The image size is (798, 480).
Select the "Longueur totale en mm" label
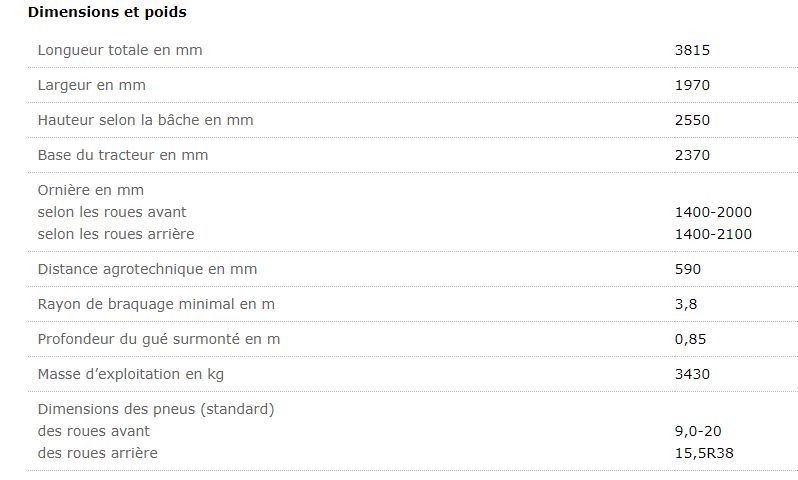(x=120, y=50)
